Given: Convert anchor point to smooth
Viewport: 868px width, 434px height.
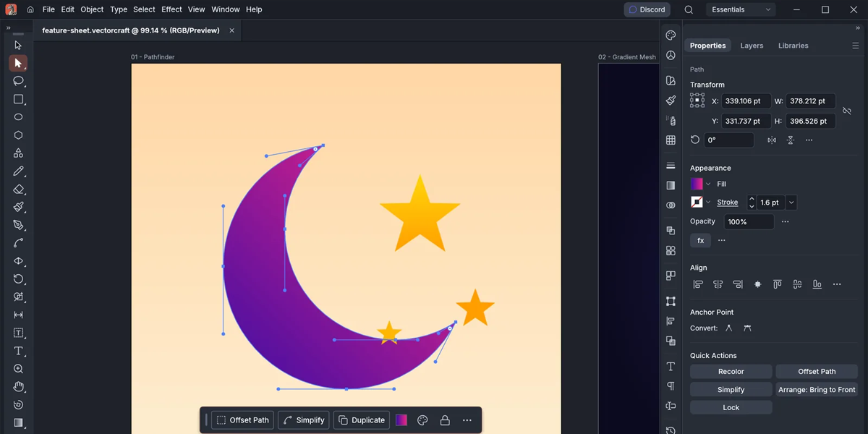Looking at the screenshot, I should coord(747,328).
